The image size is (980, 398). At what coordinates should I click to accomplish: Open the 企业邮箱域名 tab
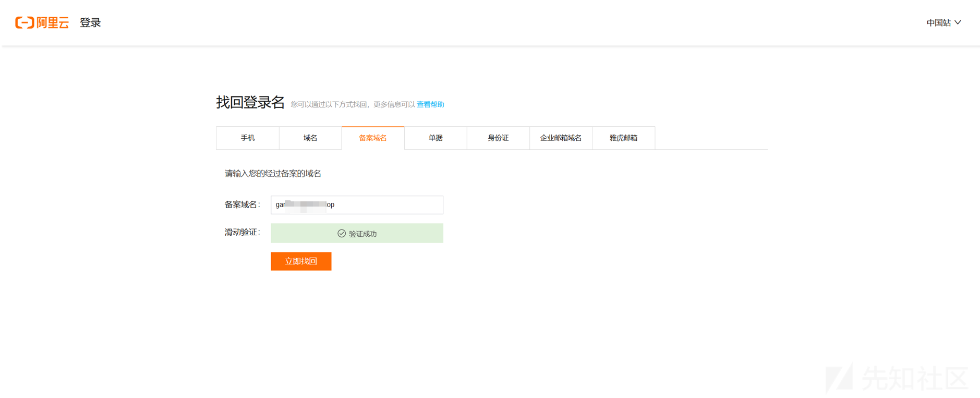coord(561,138)
